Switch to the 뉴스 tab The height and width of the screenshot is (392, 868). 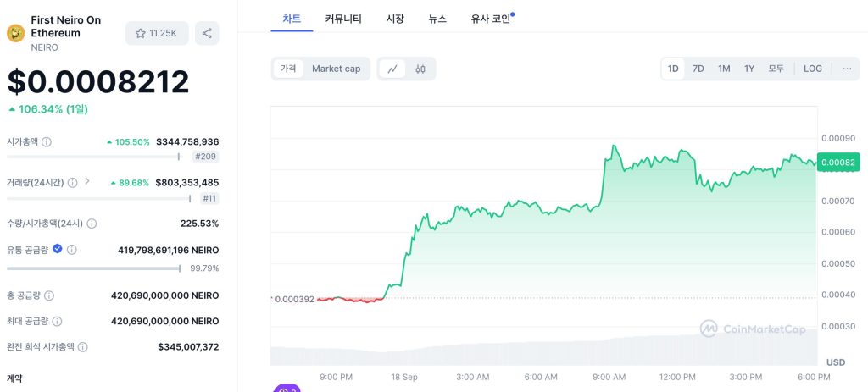pos(437,18)
